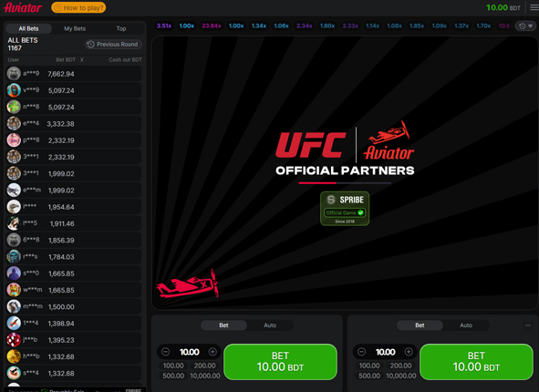Open the How to play guide
Screen dimensions: 539x392
coord(78,7)
